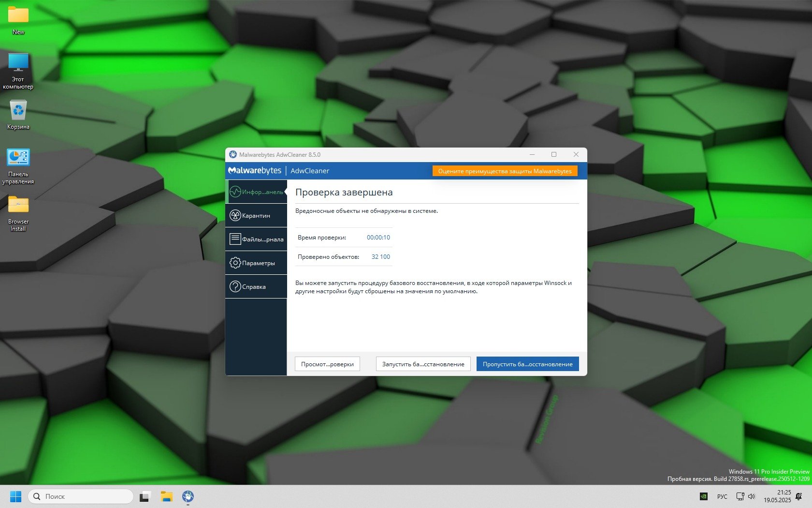812x508 pixels.
Task: Maximize the AdwCleaner window
Action: (x=554, y=154)
